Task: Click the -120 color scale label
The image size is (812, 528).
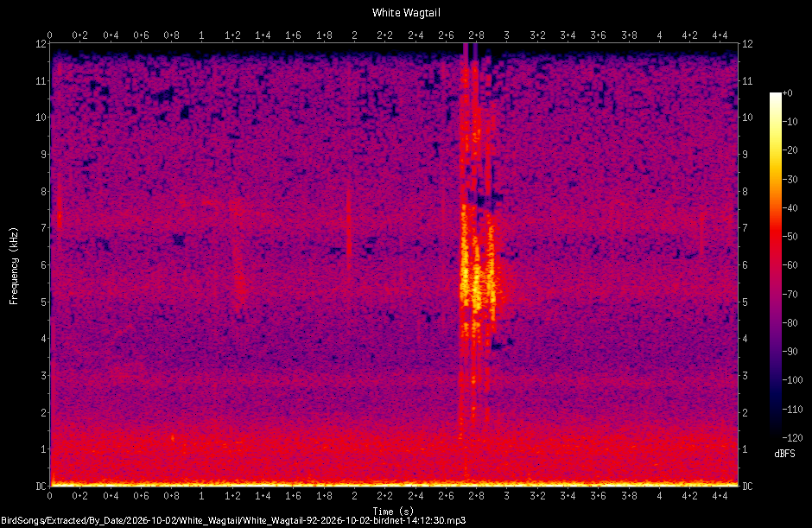Action: tap(792, 437)
